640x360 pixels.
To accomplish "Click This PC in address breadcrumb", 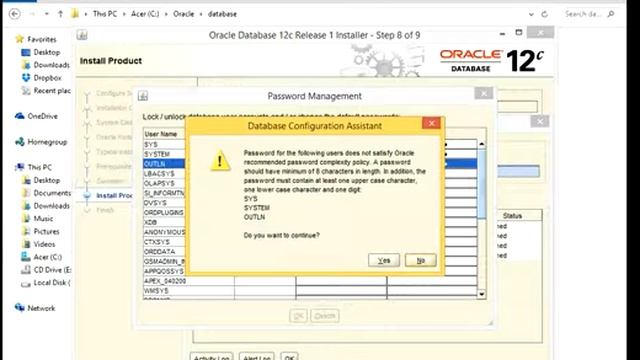I will pyautogui.click(x=105, y=14).
